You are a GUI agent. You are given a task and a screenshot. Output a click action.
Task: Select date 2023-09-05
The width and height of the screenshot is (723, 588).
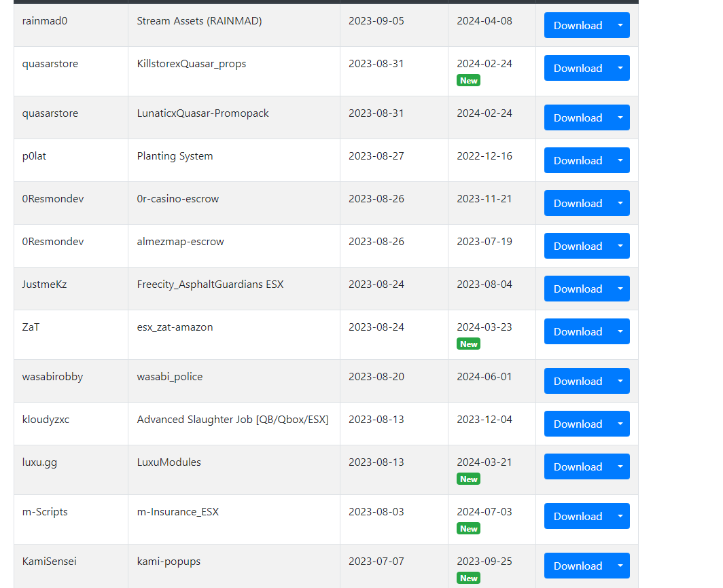coord(376,21)
